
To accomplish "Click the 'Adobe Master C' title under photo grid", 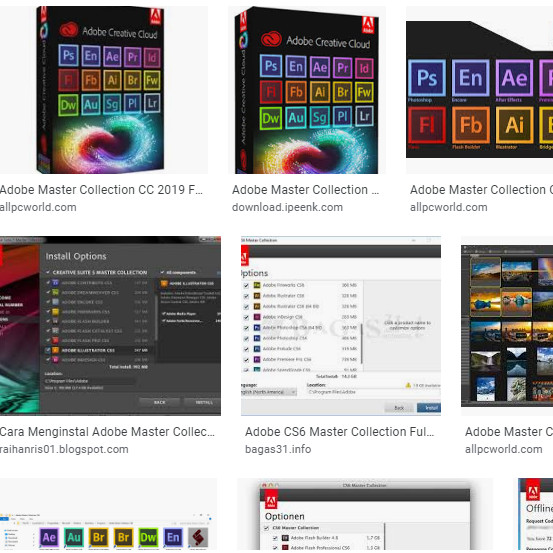I will pyautogui.click(x=509, y=432).
